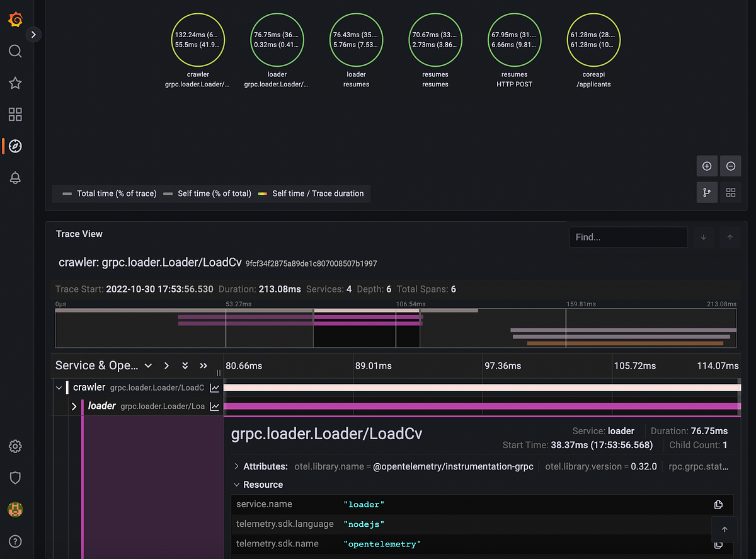Open Explore via the compass sidebar icon

(x=15, y=146)
